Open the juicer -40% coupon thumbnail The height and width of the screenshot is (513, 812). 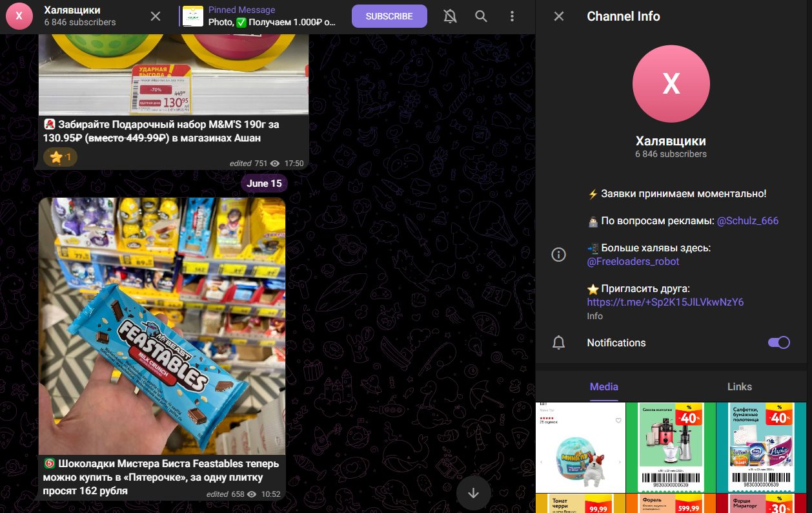pyautogui.click(x=671, y=446)
